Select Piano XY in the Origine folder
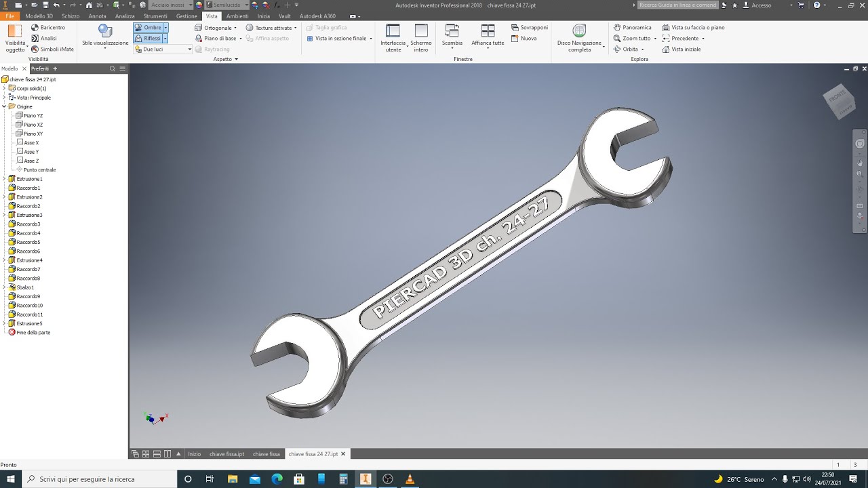The image size is (868, 488). coord(29,134)
